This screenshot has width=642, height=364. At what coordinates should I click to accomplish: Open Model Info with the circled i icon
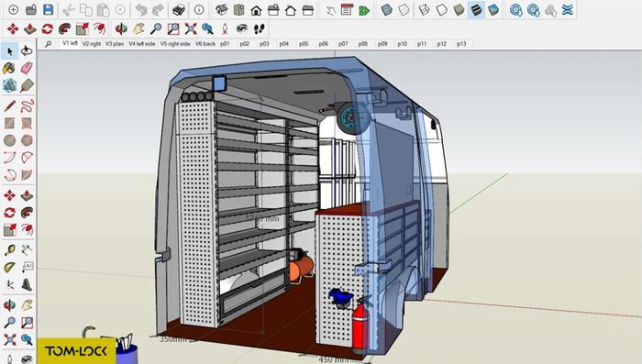coord(199,10)
